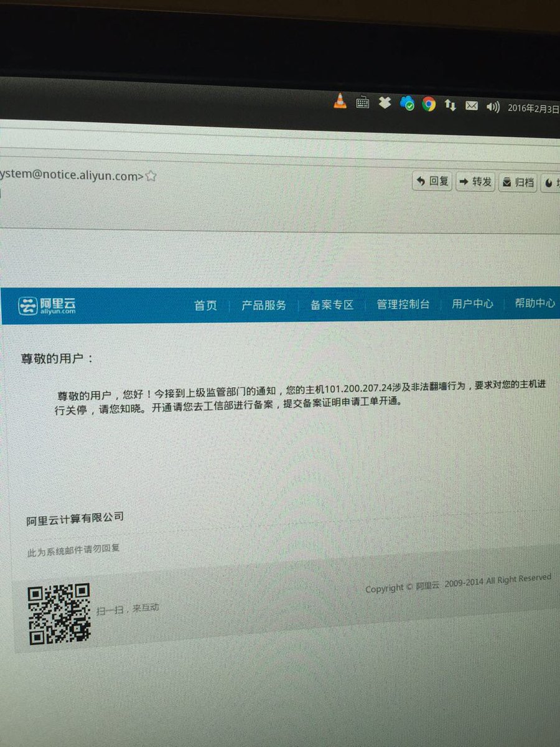Click the greeting line 尊敬的用户：
This screenshot has height=747, width=560.
point(57,359)
